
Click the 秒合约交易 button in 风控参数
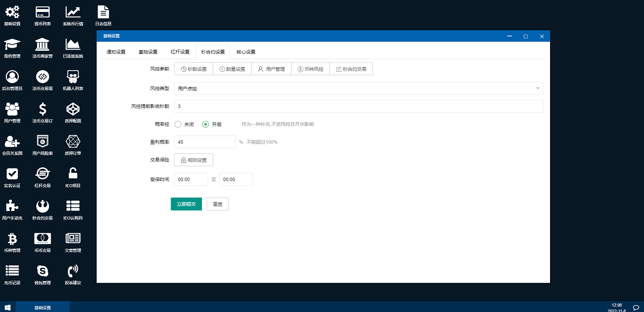351,69
